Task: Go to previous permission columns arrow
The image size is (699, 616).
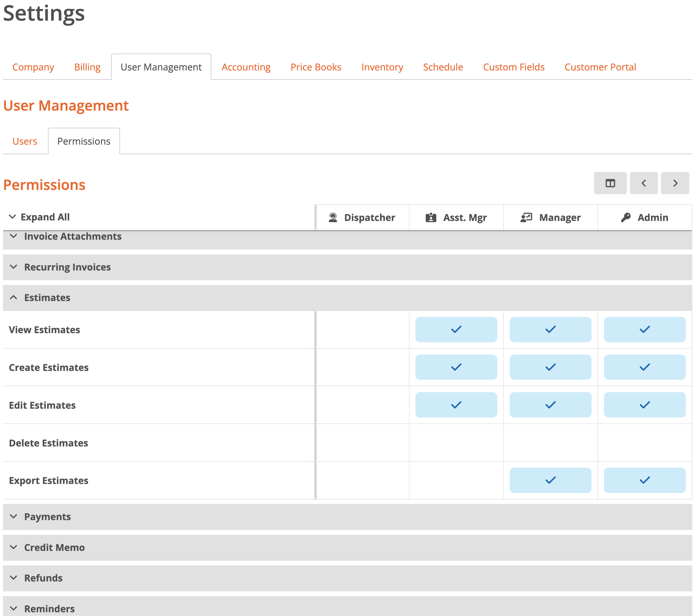Action: [644, 183]
